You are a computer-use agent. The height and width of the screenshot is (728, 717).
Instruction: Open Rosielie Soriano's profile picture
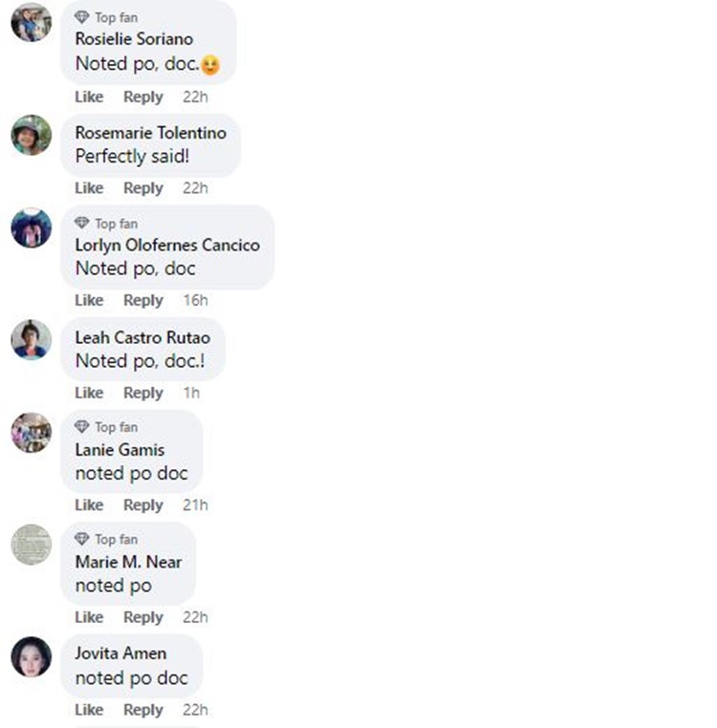32,22
